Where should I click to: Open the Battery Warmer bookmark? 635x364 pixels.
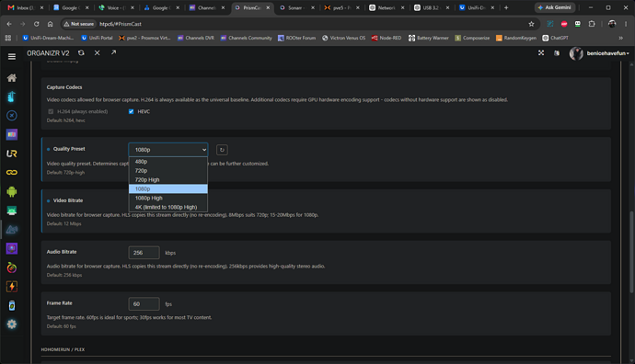[429, 38]
